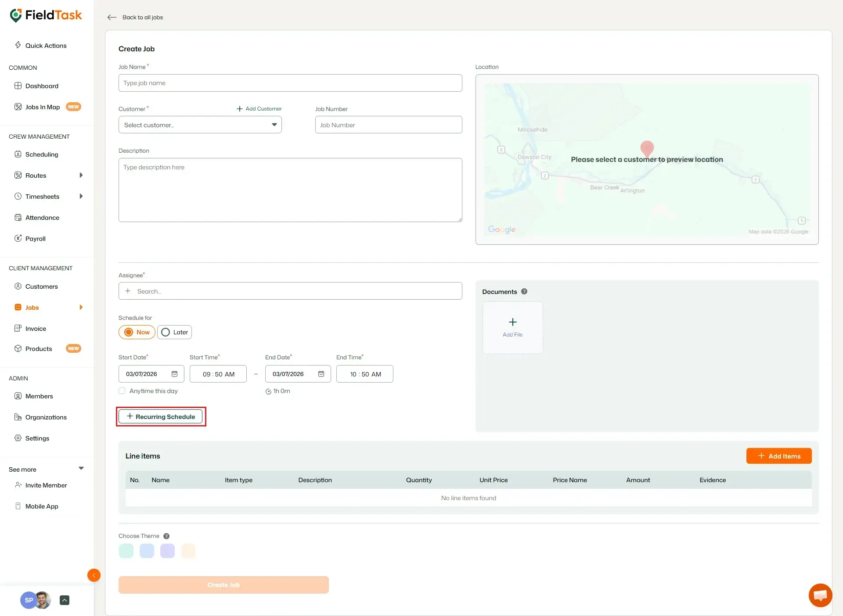Click the Attendance calendar icon
Viewport: 843px width, 616px height.
[18, 217]
